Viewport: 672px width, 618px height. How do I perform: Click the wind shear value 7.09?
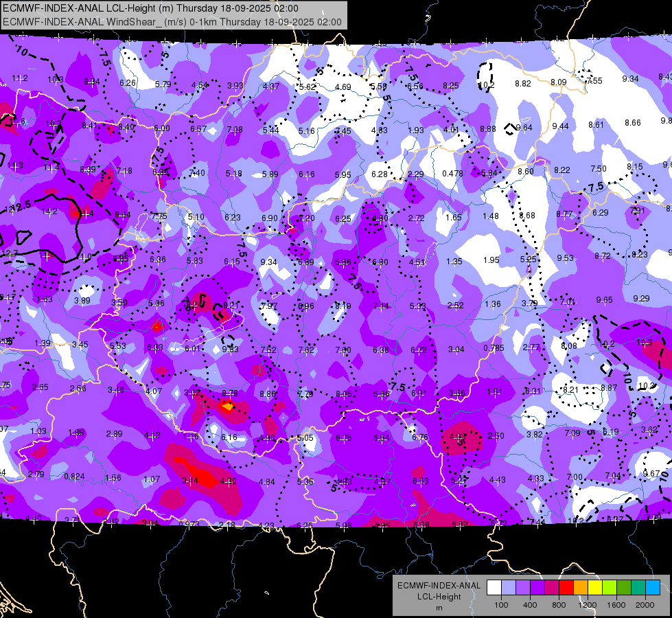[572, 433]
